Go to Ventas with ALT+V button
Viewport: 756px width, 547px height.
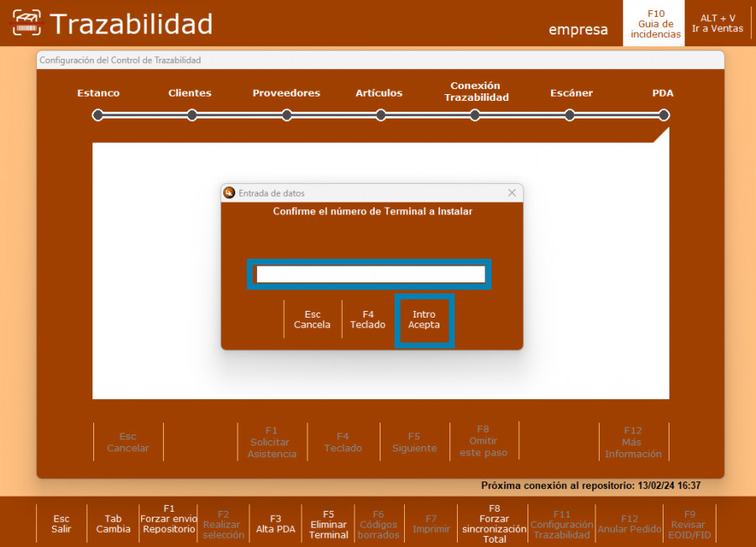[717, 24]
